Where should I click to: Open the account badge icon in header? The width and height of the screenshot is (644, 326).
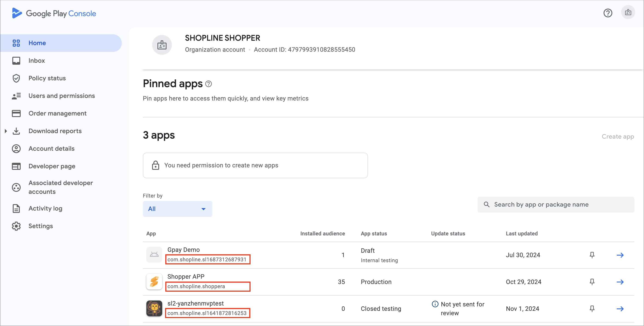628,12
